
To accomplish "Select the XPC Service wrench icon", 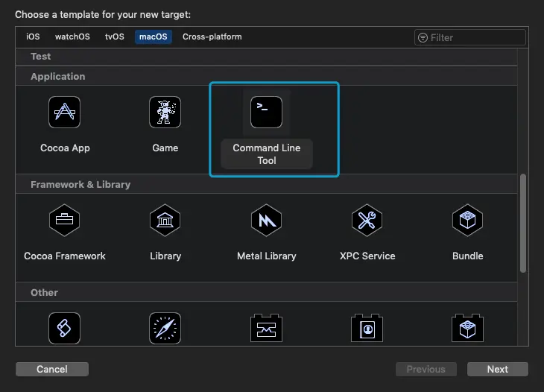I will [x=367, y=221].
